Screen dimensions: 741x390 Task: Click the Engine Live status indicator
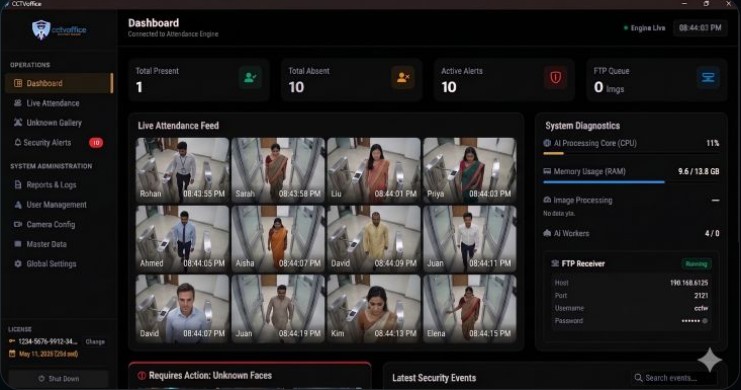[x=644, y=28]
